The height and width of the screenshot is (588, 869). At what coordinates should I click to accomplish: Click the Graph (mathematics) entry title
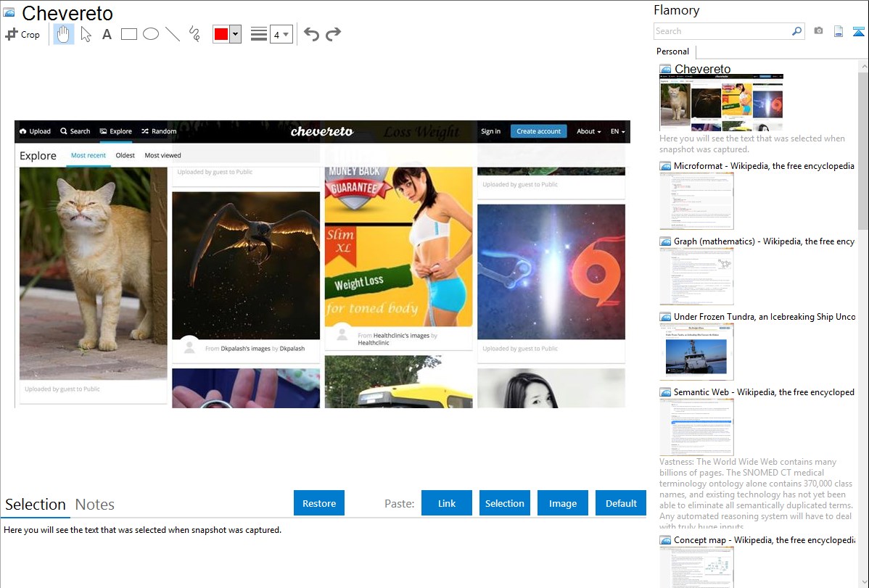(764, 241)
